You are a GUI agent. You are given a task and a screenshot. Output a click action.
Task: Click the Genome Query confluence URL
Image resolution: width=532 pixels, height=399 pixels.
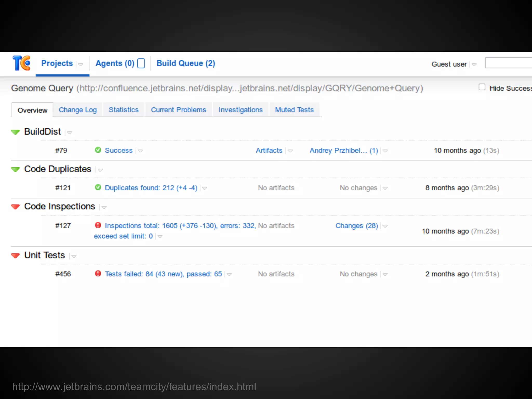click(250, 88)
